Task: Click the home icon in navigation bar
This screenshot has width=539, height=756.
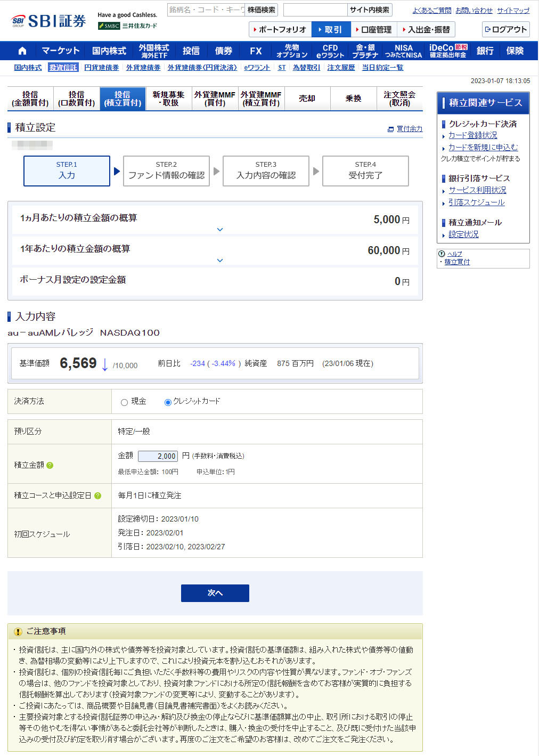Action: point(22,51)
